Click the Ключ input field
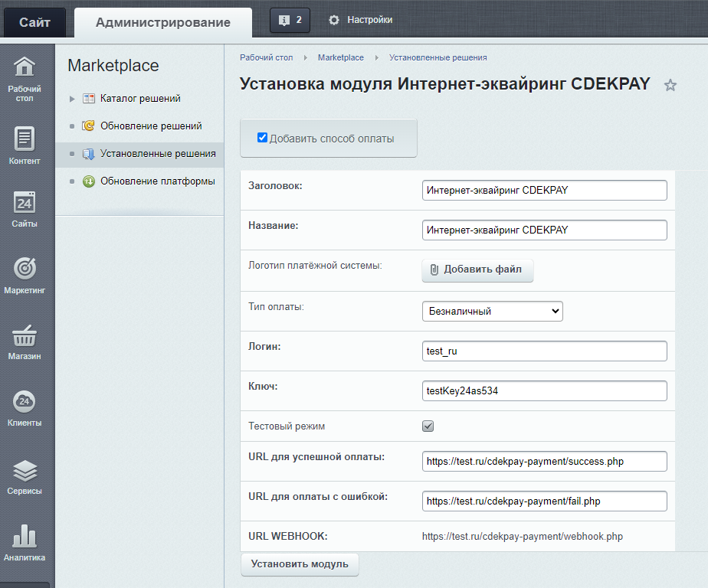This screenshot has width=708, height=588. point(545,390)
